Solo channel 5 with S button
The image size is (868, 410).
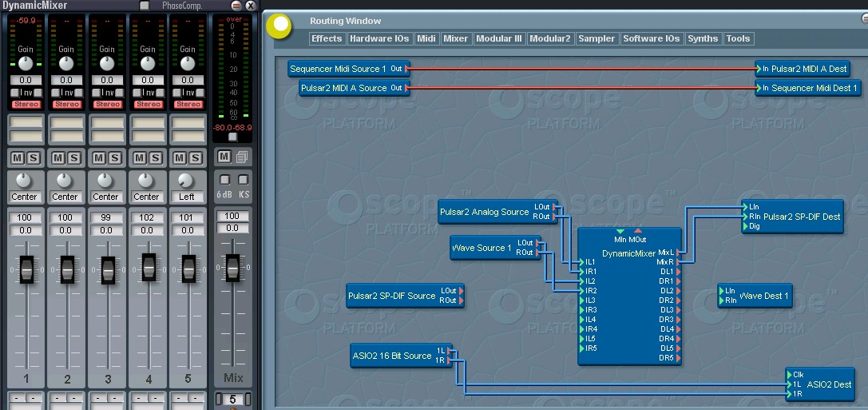point(196,158)
